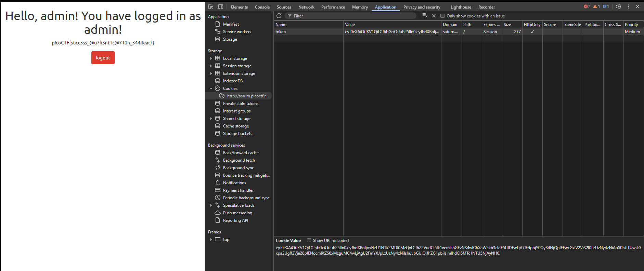The height and width of the screenshot is (271, 644).
Task: Expand the Local storage tree item
Action: [x=211, y=58]
